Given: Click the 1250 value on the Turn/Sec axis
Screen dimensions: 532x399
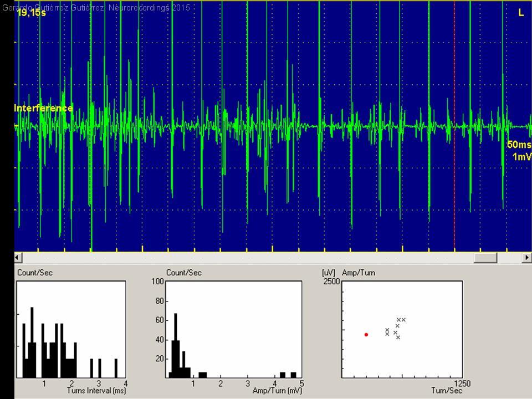Looking at the screenshot, I should [462, 383].
